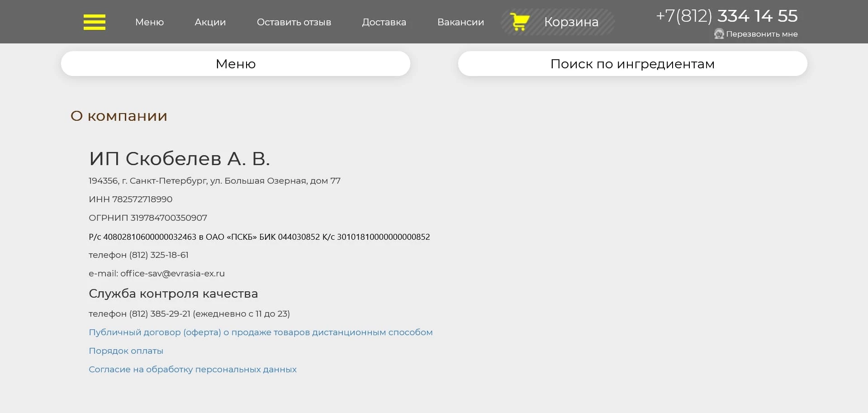Click the company phone (812) 325-18-61
The height and width of the screenshot is (413, 868).
point(158,255)
